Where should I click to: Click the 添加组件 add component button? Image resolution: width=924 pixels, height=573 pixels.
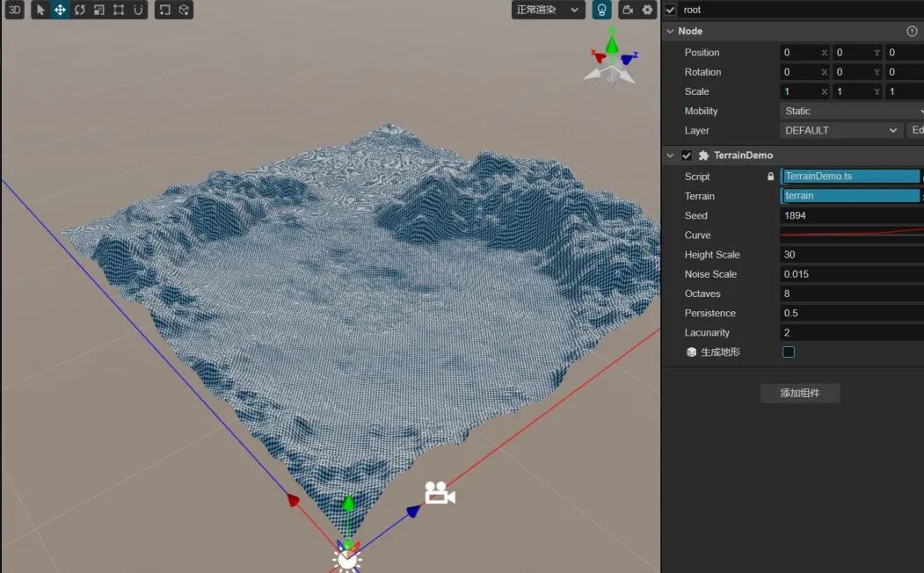799,393
